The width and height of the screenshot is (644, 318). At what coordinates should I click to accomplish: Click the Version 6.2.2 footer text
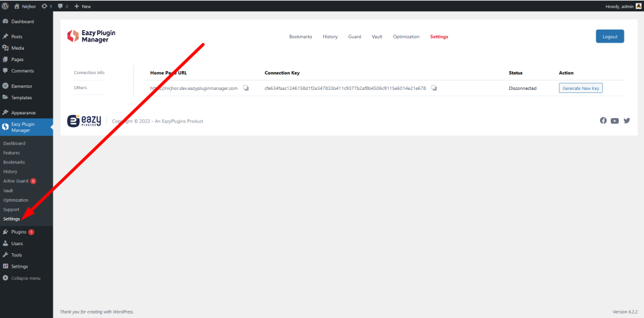click(625, 312)
